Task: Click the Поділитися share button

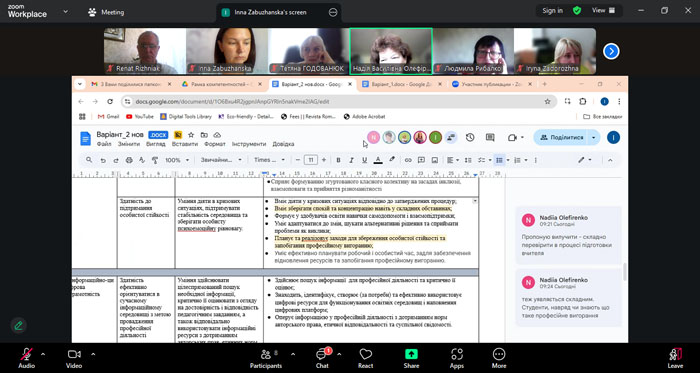Action: point(562,137)
